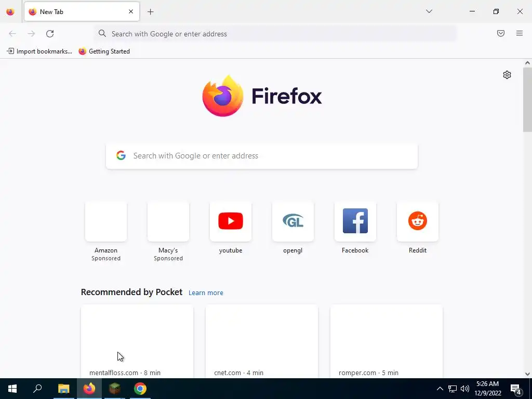The image size is (532, 399).
Task: Open the romper.com Pocket story
Action: 387,341
